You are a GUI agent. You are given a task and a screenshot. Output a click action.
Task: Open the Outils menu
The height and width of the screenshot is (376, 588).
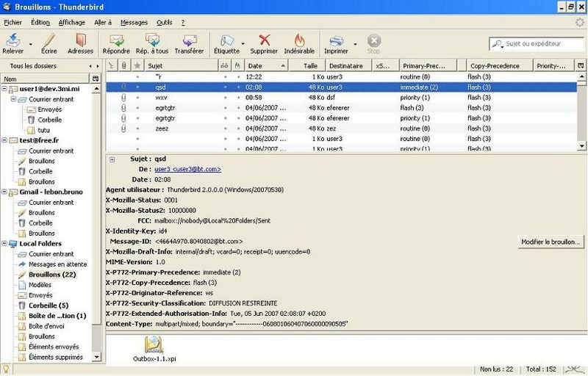[x=164, y=23]
